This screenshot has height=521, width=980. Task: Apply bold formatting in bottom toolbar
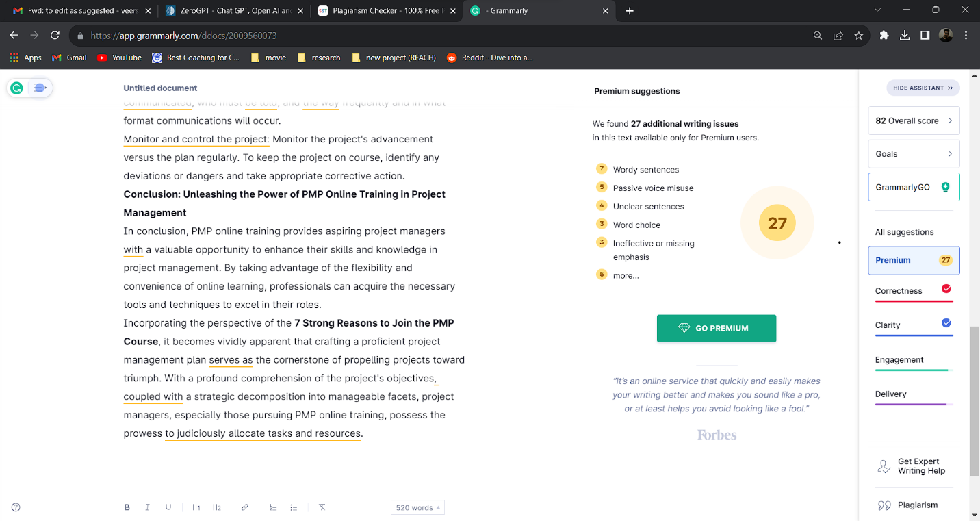click(127, 507)
